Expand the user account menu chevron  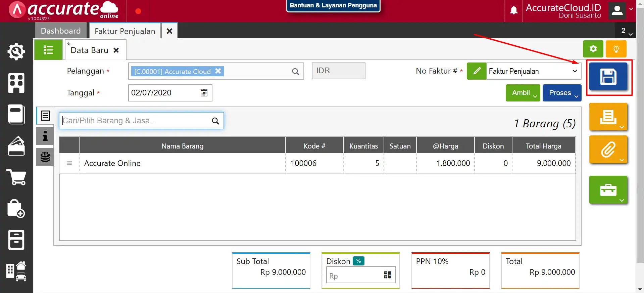pos(631,9)
